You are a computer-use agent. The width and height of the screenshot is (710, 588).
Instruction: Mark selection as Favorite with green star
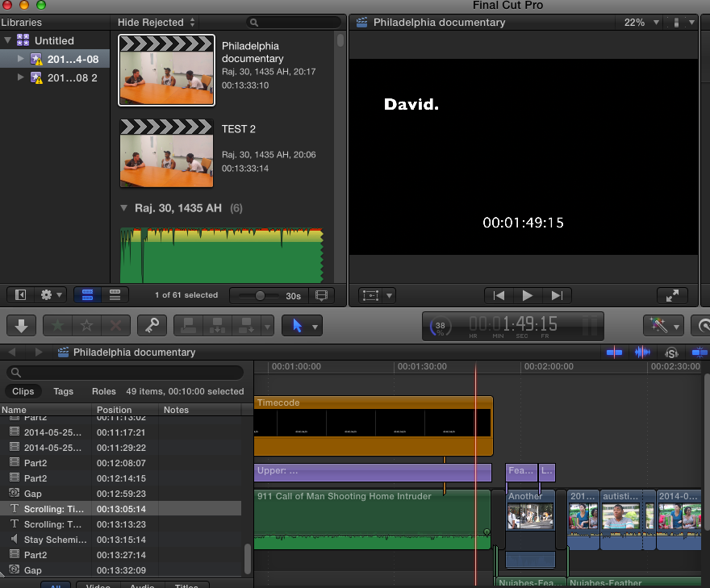coord(57,325)
